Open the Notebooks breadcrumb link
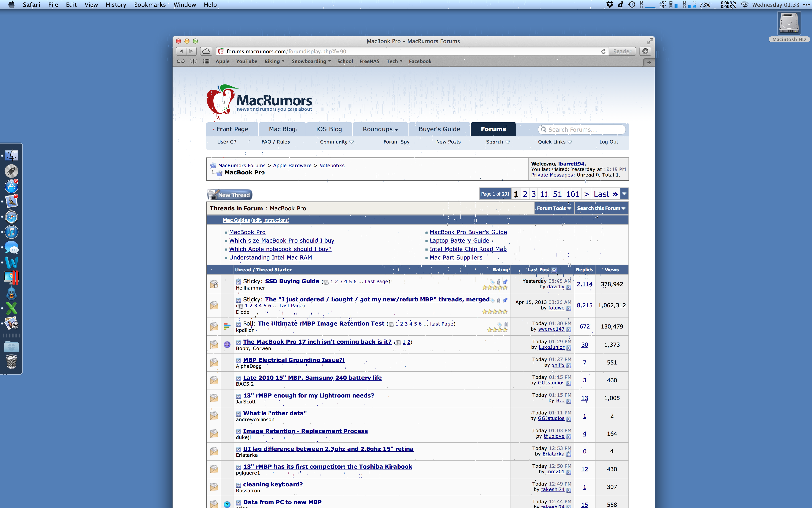The image size is (812, 508). point(332,165)
